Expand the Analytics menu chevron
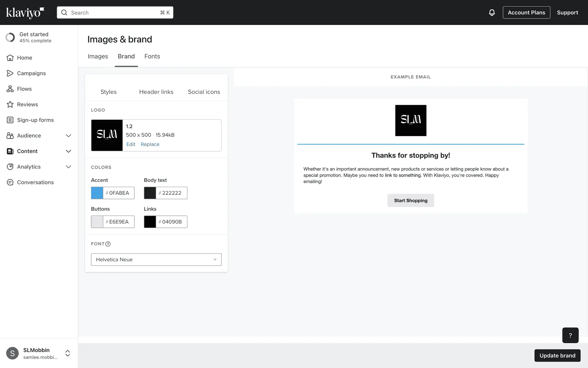588x368 pixels. [68, 167]
